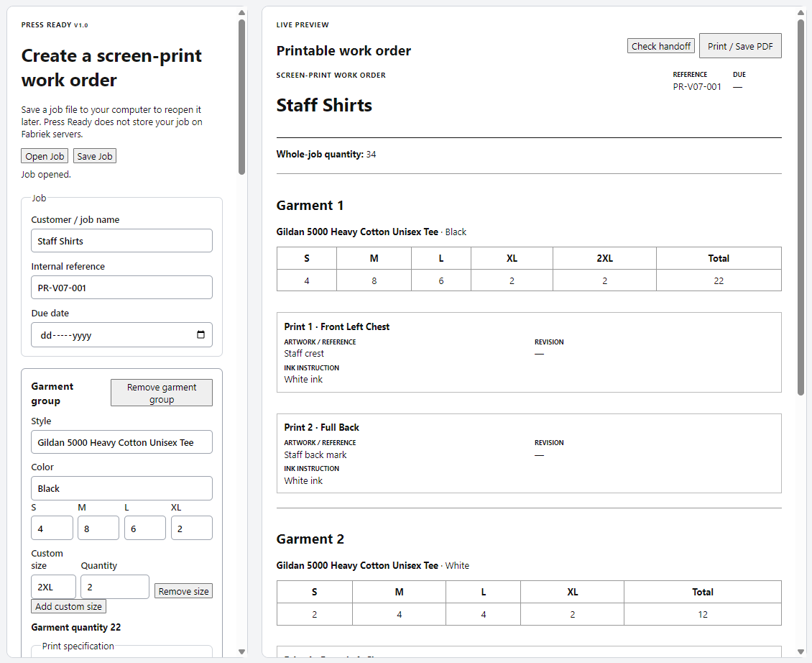Focus the Custom size field with 2XL
Image resolution: width=812 pixels, height=663 pixels.
[53, 587]
